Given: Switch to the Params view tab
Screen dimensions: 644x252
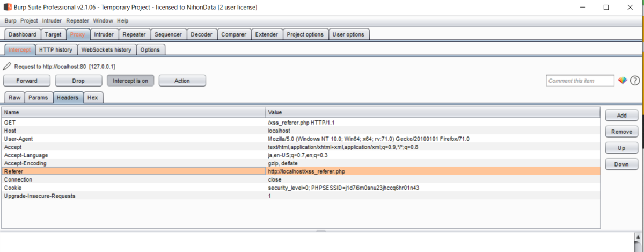Looking at the screenshot, I should (x=38, y=98).
